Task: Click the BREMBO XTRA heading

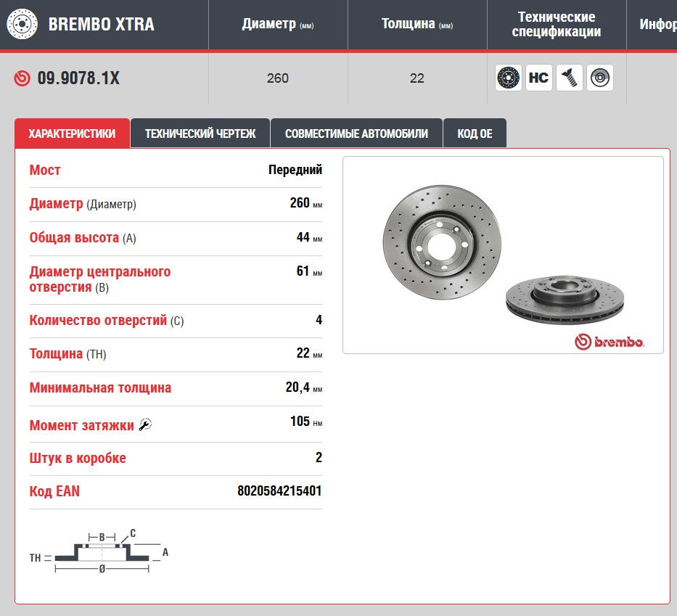Action: tap(102, 24)
